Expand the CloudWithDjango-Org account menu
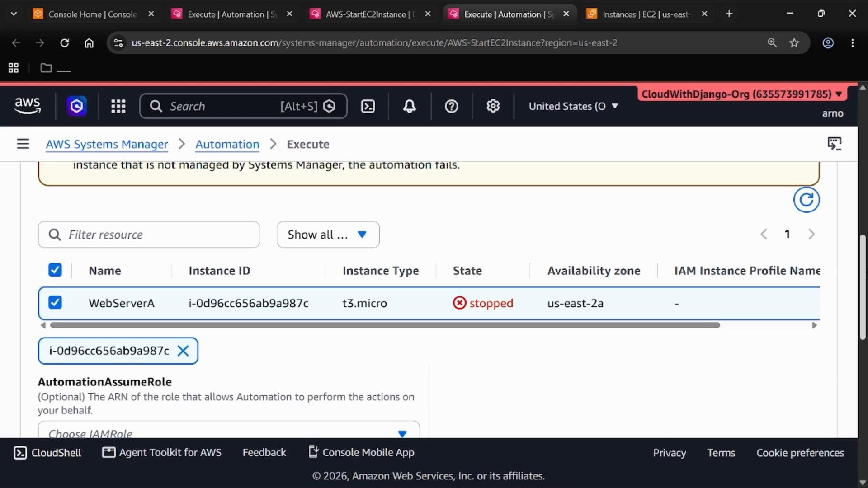Screen dimensions: 868x488 click(742, 94)
